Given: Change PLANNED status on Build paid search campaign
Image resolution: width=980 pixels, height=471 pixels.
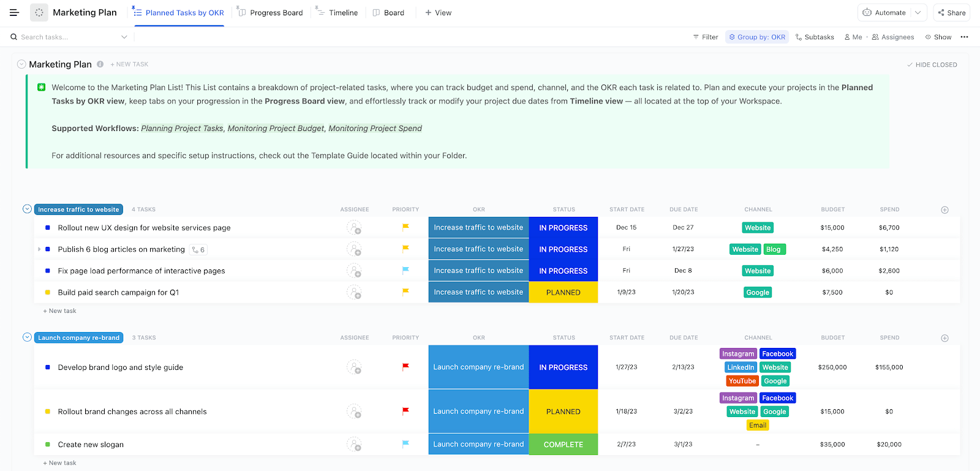Looking at the screenshot, I should (x=563, y=292).
